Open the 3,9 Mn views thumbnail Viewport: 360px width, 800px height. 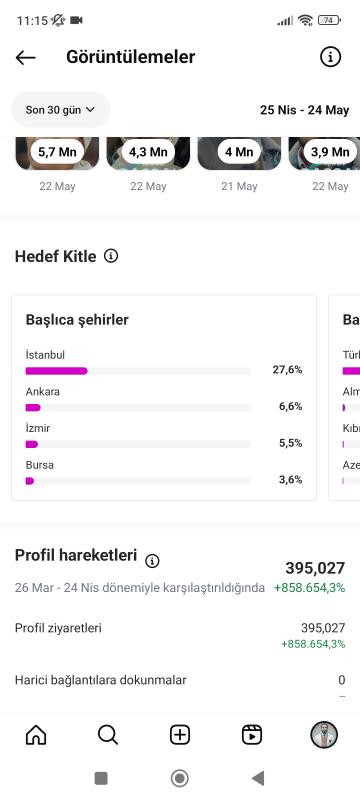[324, 153]
